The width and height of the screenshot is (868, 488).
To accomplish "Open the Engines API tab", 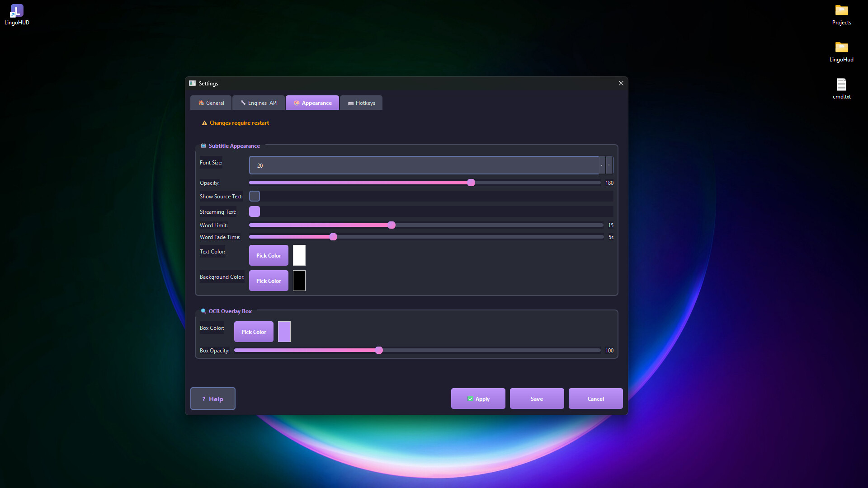I will pyautogui.click(x=259, y=103).
